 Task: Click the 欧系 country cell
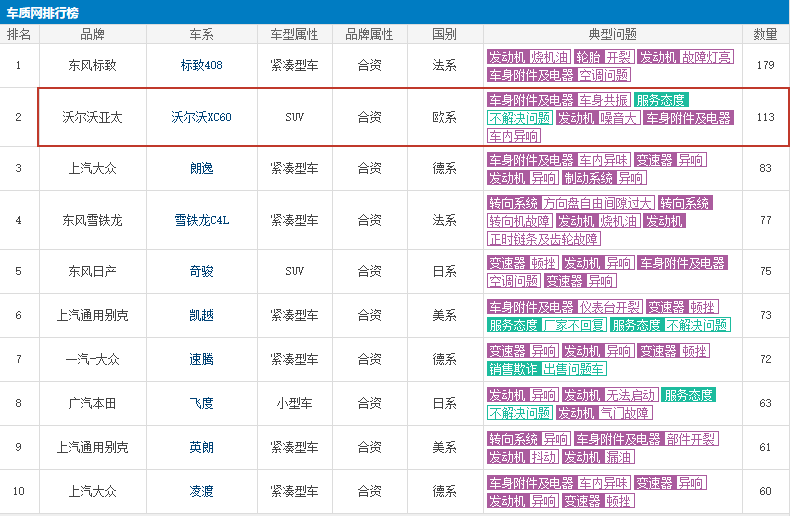444,117
